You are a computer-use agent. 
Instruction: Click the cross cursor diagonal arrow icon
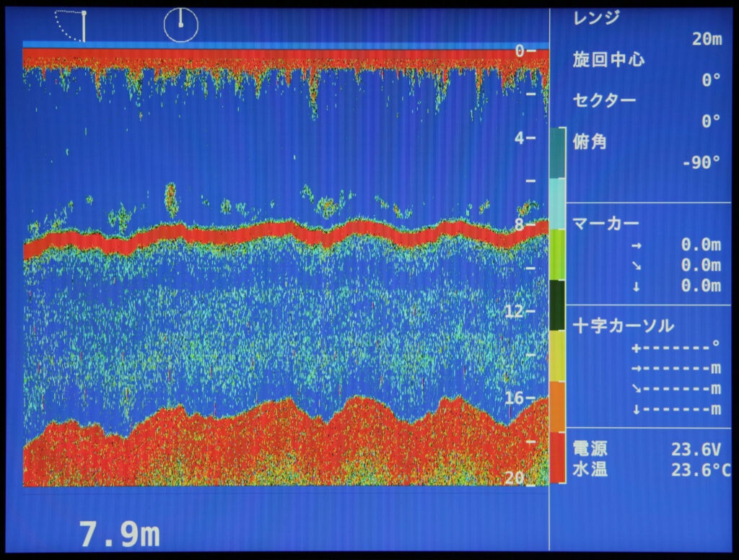[x=636, y=389]
